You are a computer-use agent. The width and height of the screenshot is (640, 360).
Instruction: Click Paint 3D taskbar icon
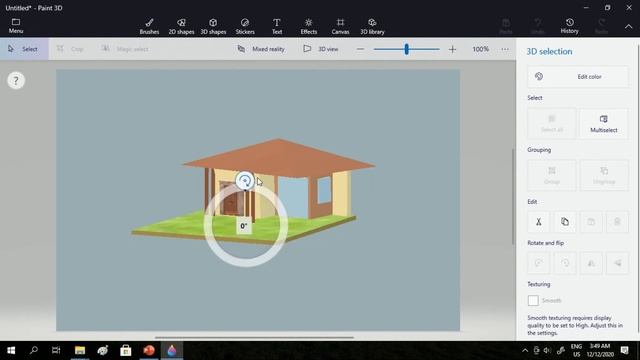click(172, 350)
